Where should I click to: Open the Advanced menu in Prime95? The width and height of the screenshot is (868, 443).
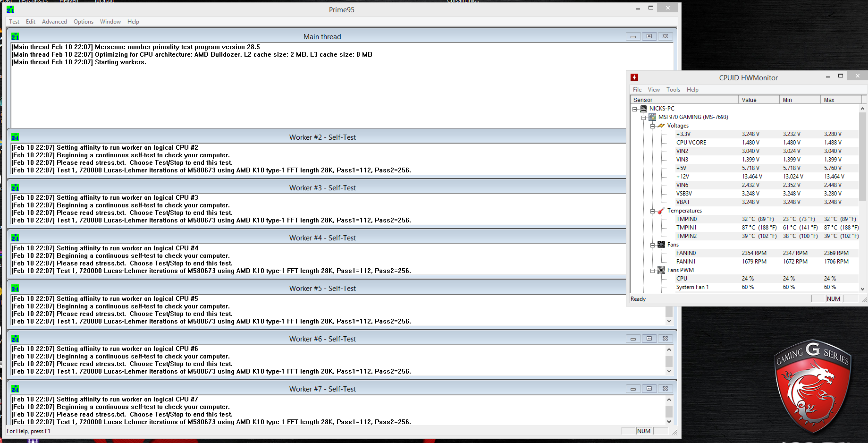pyautogui.click(x=54, y=22)
